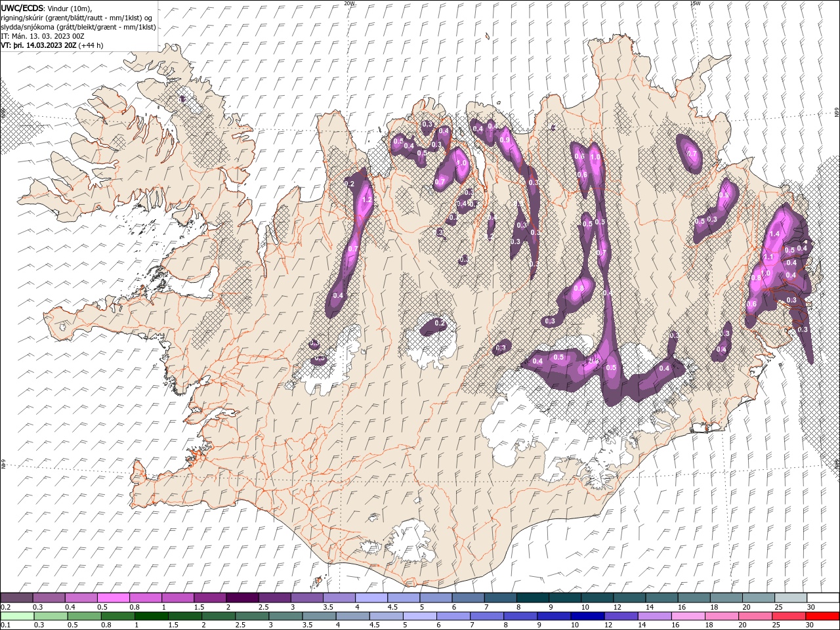Click the '12' label in the snow legend row

pyautogui.click(x=616, y=607)
